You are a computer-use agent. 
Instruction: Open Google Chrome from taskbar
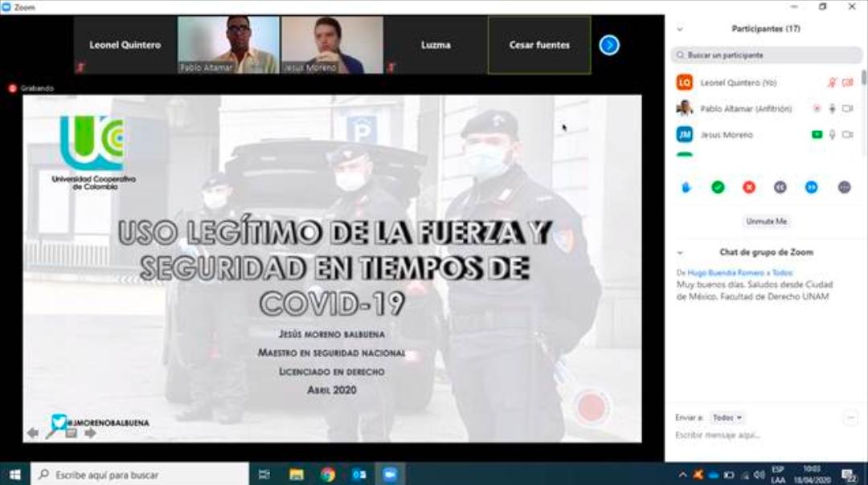[328, 475]
